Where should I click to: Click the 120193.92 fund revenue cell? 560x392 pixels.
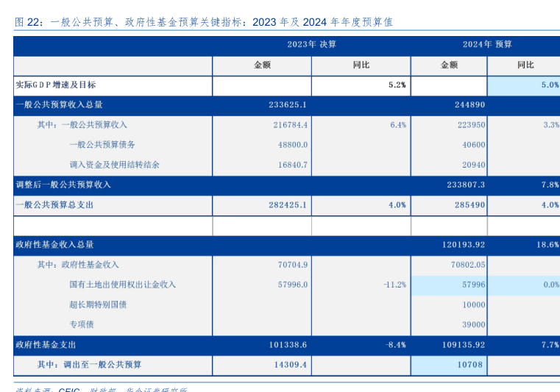(x=461, y=245)
